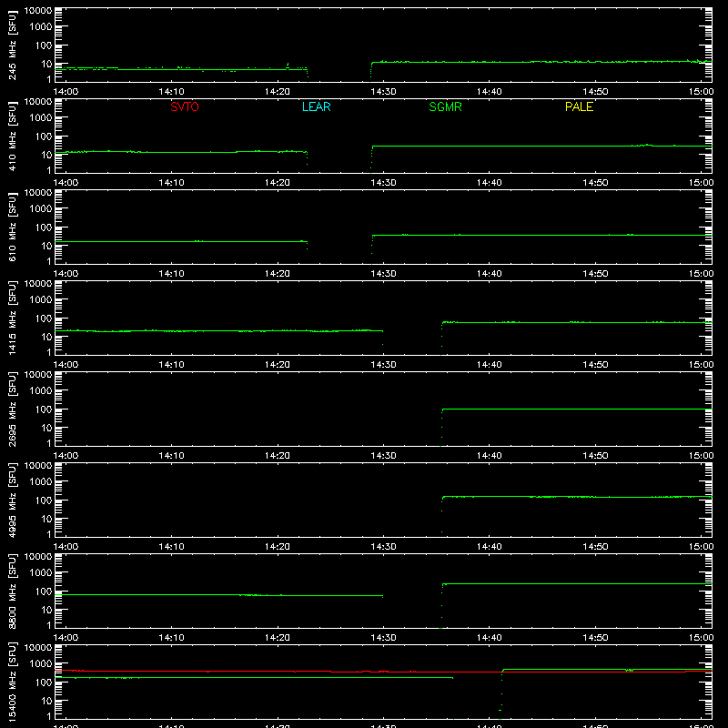728x728 pixels.
Task: Click the 14:00 label under the 1415 MHz panel
Action: [x=66, y=365]
